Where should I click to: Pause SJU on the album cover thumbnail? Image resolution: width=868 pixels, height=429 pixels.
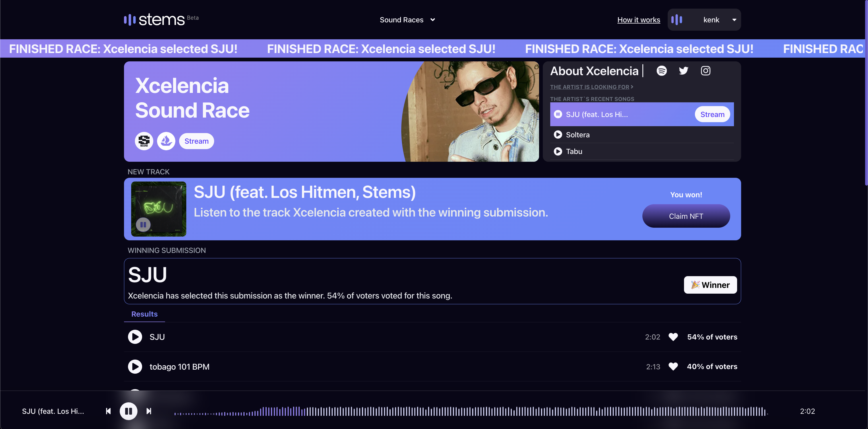pos(143,224)
